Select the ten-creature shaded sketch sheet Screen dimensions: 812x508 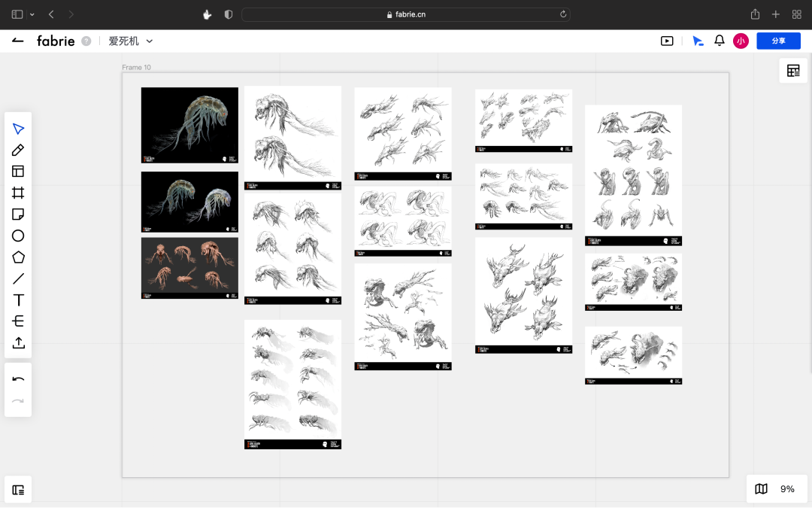tap(292, 384)
